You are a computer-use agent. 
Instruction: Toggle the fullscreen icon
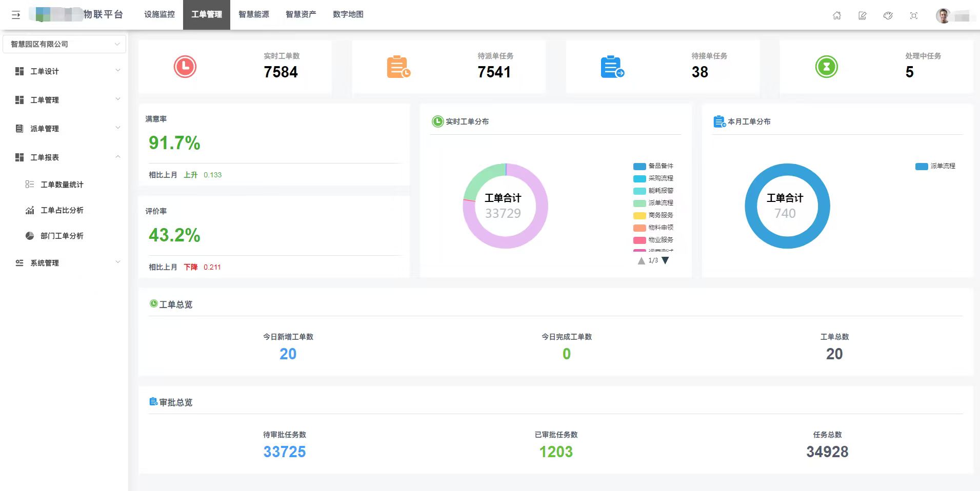(914, 15)
